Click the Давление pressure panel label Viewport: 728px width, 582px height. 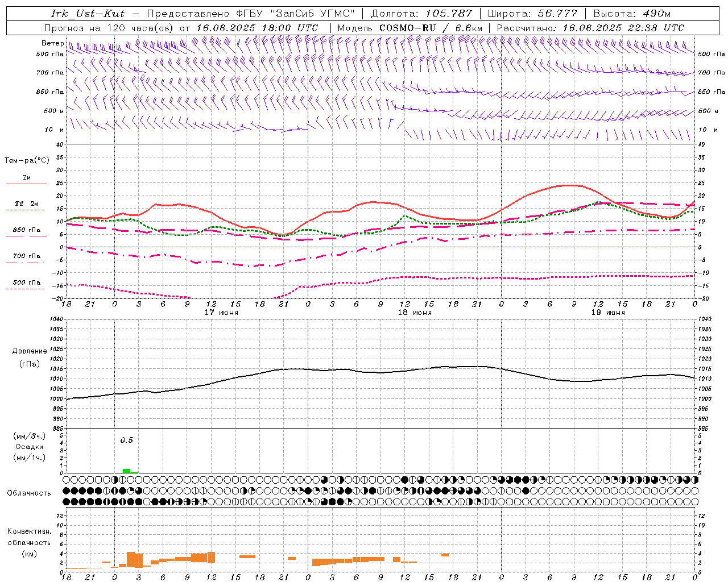30,351
